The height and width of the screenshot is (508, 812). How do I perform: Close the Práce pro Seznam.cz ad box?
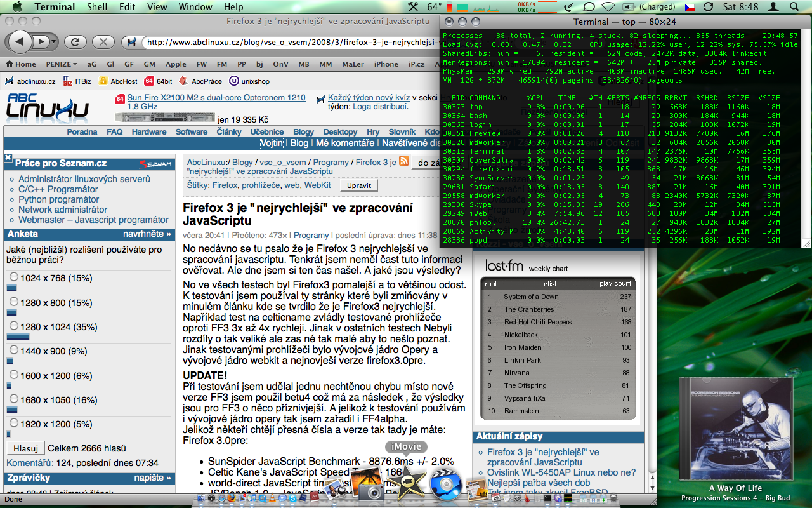[x=8, y=157]
